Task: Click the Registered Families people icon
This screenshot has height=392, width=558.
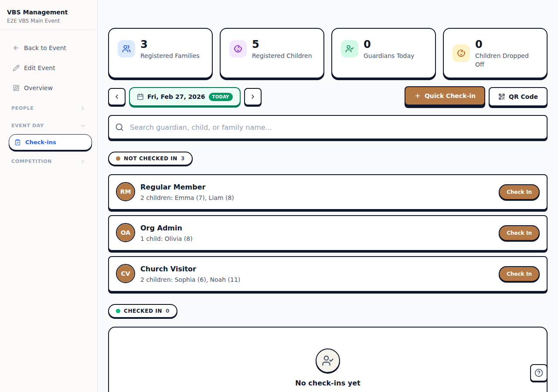Action: click(x=126, y=49)
